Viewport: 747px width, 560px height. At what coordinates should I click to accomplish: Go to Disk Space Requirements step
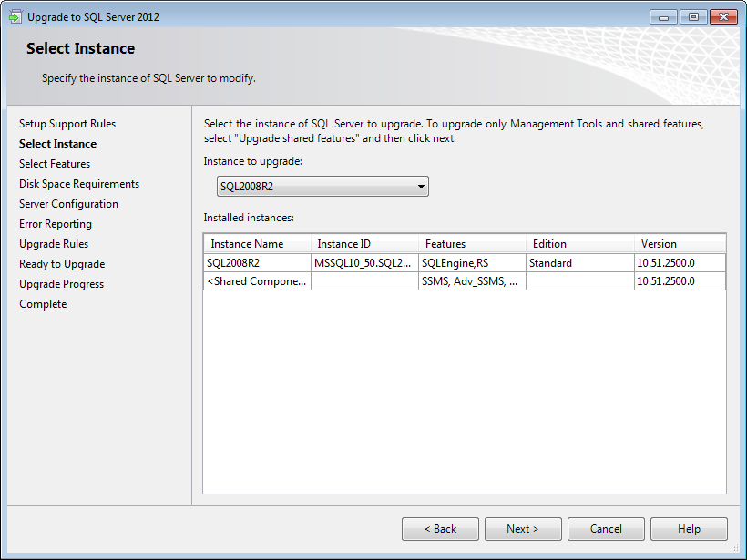(79, 184)
